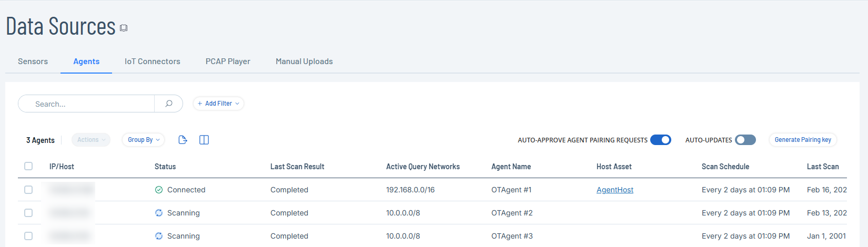Click the magnifier search icon
Viewport: 868px width, 247px height.
(168, 104)
